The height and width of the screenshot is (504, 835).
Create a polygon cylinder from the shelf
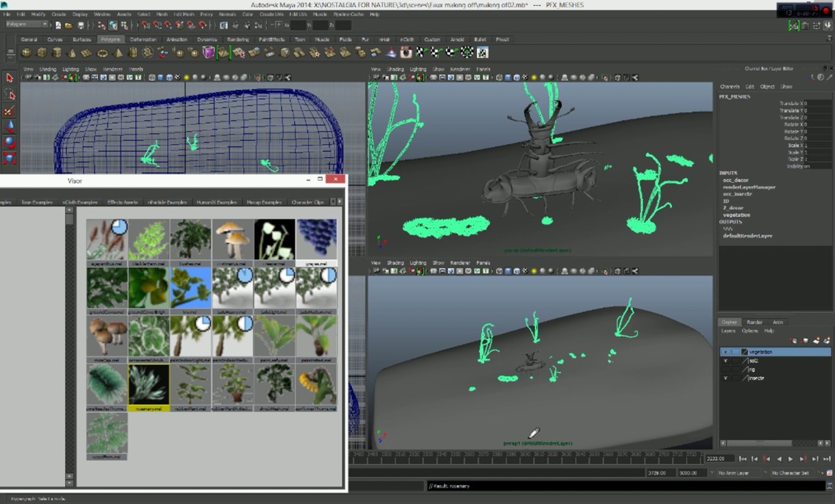[57, 53]
